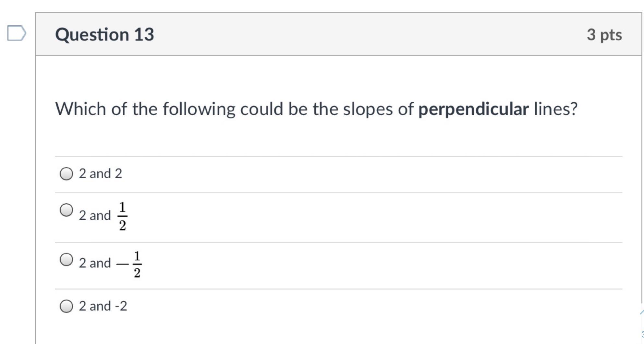Click the blue arrow at the right edge
Screen dimensions: 644x344
tap(642, 312)
